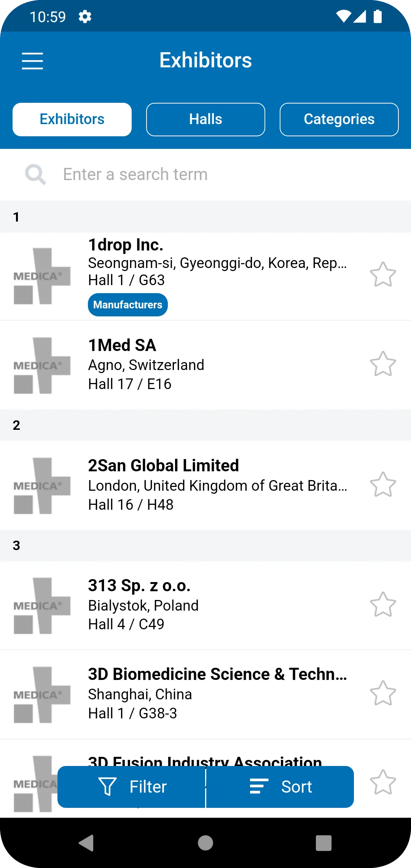The width and height of the screenshot is (411, 868).
Task: Toggle favorite star for 1Med SA
Action: click(x=383, y=364)
